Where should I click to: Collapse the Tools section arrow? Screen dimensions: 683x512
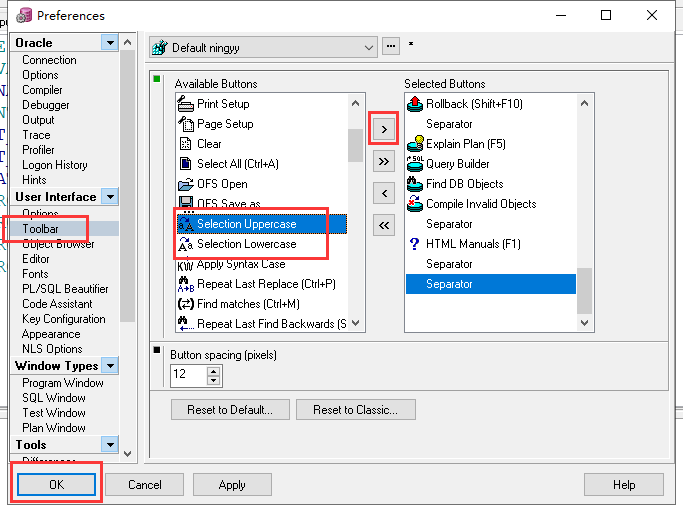point(110,444)
